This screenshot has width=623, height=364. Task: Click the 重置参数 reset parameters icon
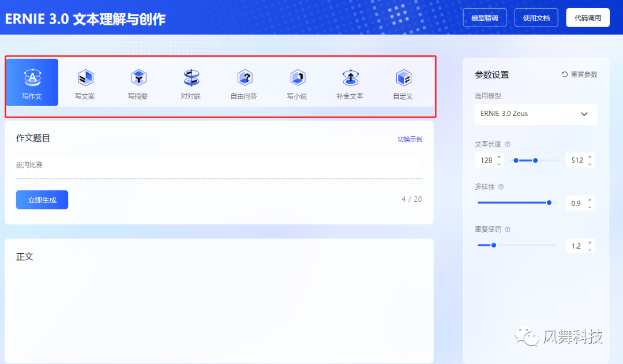click(x=565, y=74)
